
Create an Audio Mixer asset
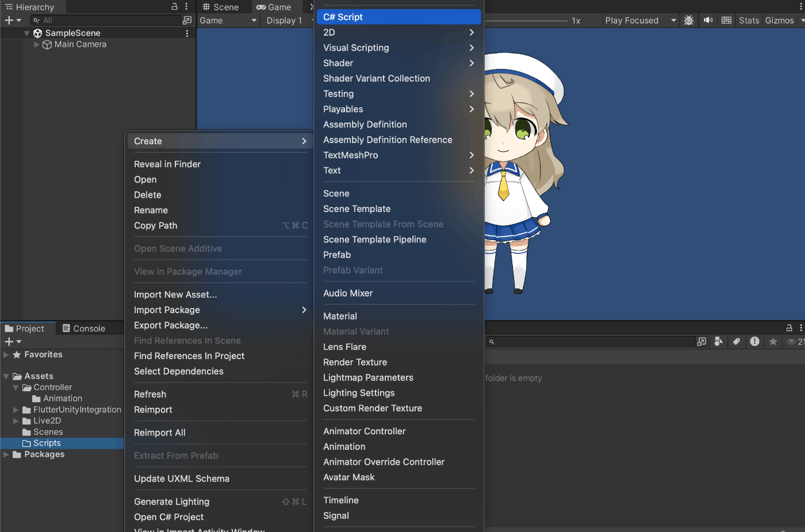(399, 294)
